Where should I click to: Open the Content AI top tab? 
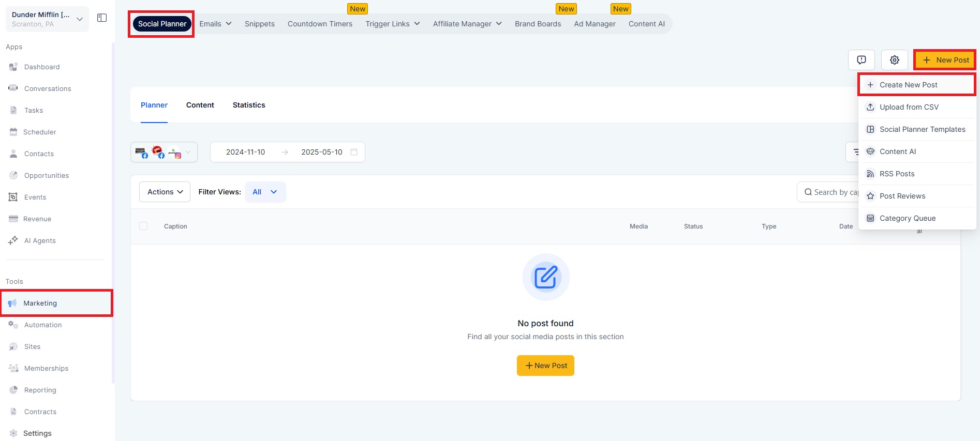pos(647,24)
